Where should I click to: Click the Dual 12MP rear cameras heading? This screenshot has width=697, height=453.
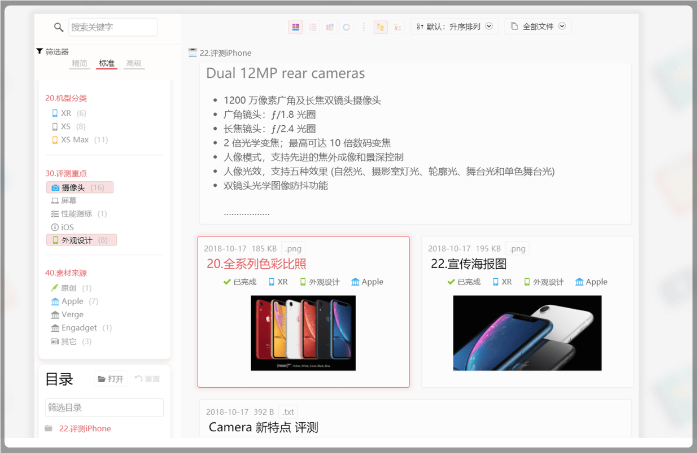click(285, 73)
